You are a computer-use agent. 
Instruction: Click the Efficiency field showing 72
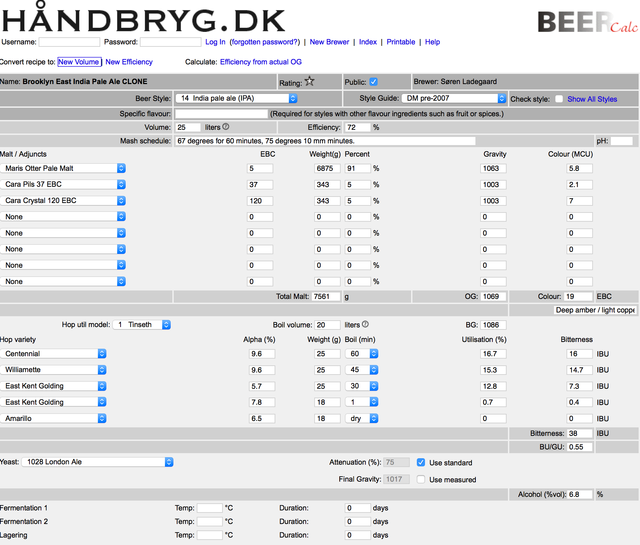[x=358, y=127]
